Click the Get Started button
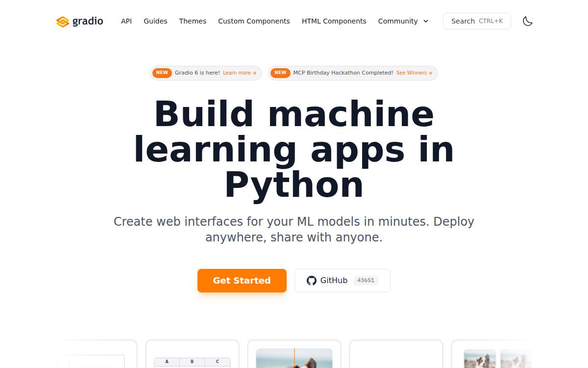The width and height of the screenshot is (588, 368). point(242,281)
